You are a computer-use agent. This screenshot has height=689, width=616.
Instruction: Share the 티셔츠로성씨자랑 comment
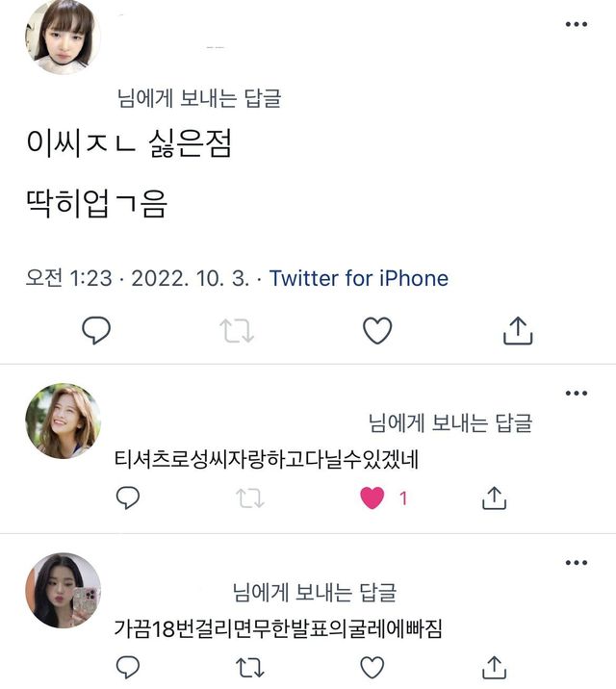(493, 498)
